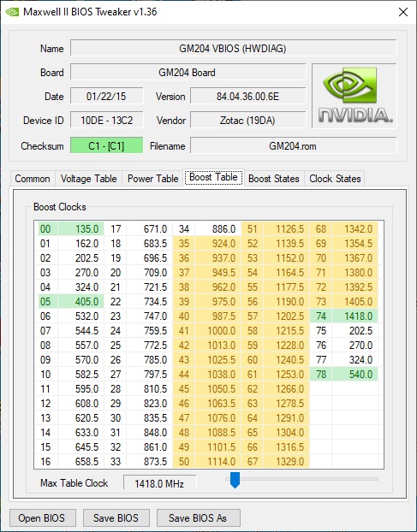Select boost clock cell 1329.0
The image size is (417, 532).
click(287, 461)
